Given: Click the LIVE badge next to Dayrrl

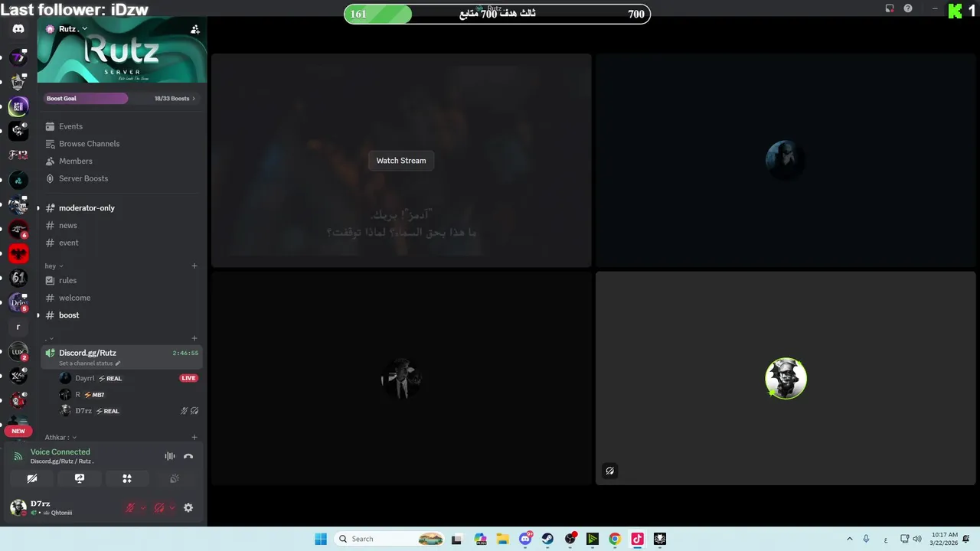Looking at the screenshot, I should pos(188,378).
